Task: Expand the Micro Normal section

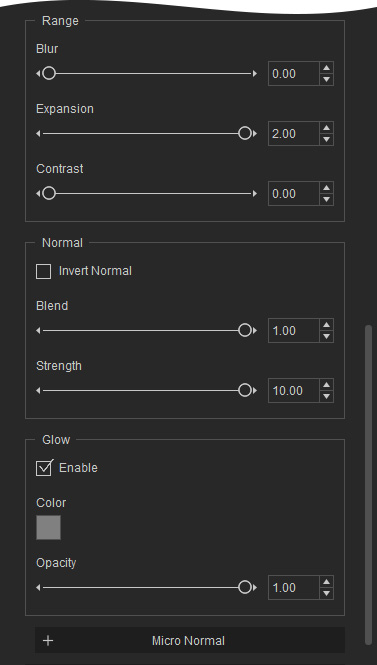Action: point(190,640)
